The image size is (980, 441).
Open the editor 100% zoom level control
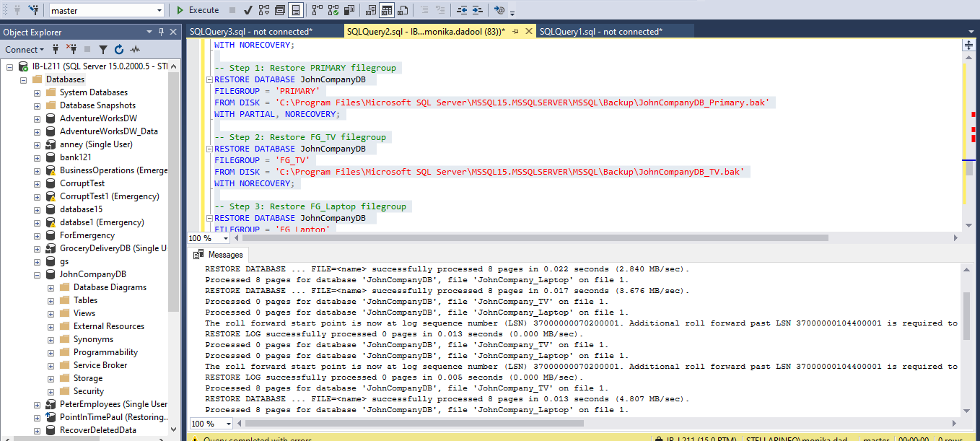click(x=207, y=237)
